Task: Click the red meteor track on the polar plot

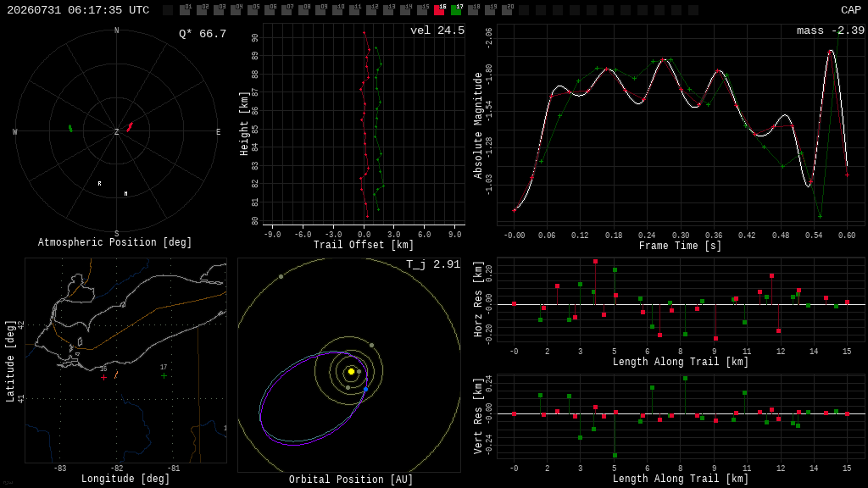Action: [130, 127]
